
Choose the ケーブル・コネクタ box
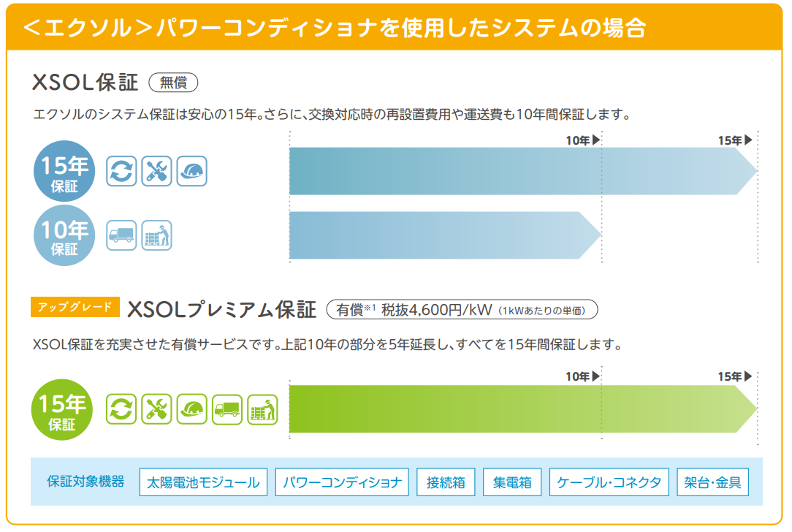tap(609, 482)
